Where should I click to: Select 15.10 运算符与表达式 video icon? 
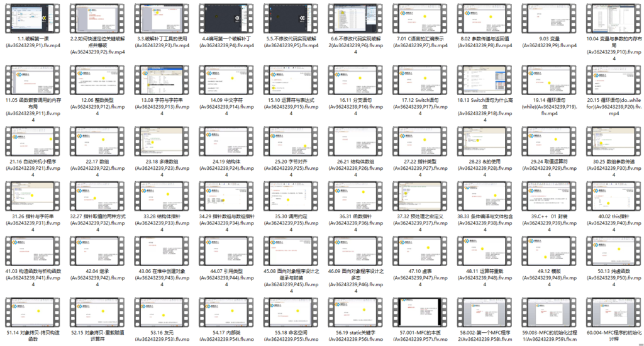[x=291, y=80]
